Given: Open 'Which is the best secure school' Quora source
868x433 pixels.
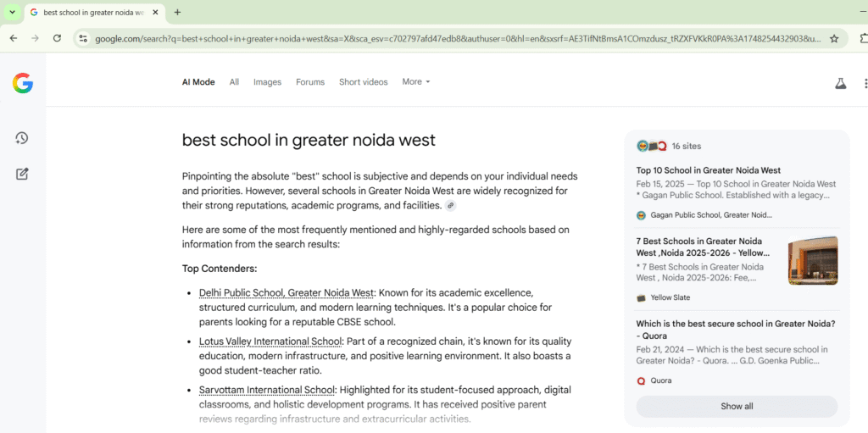Looking at the screenshot, I should [x=736, y=330].
